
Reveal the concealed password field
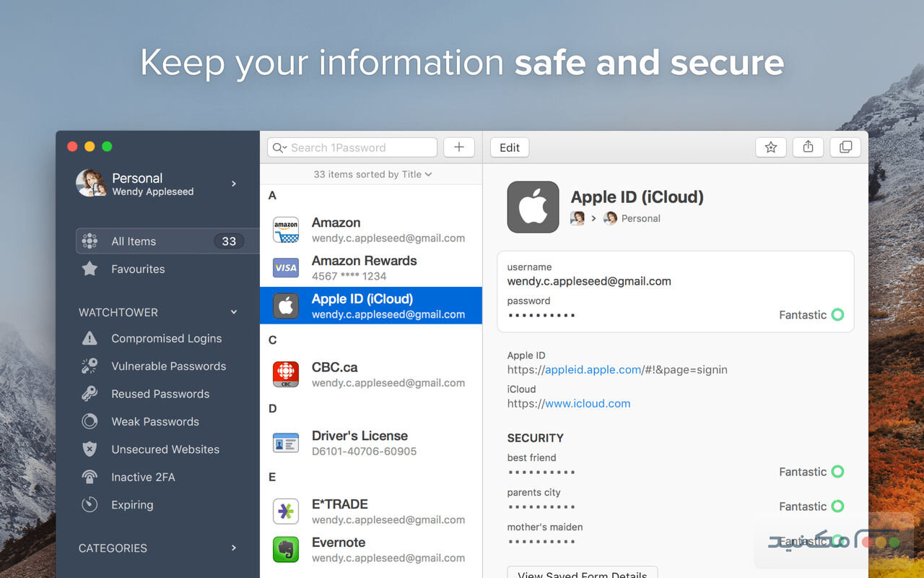(541, 315)
